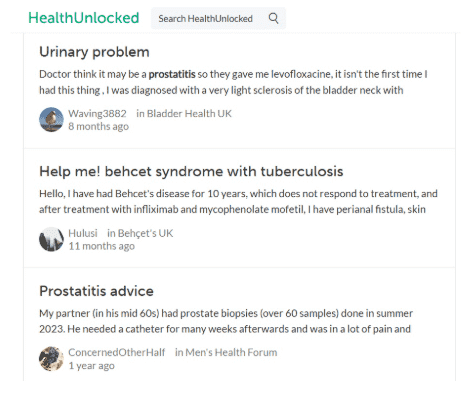Image resolution: width=461 pixels, height=393 pixels.
Task: Open the HealthUnlocked logo home link
Action: tap(84, 18)
